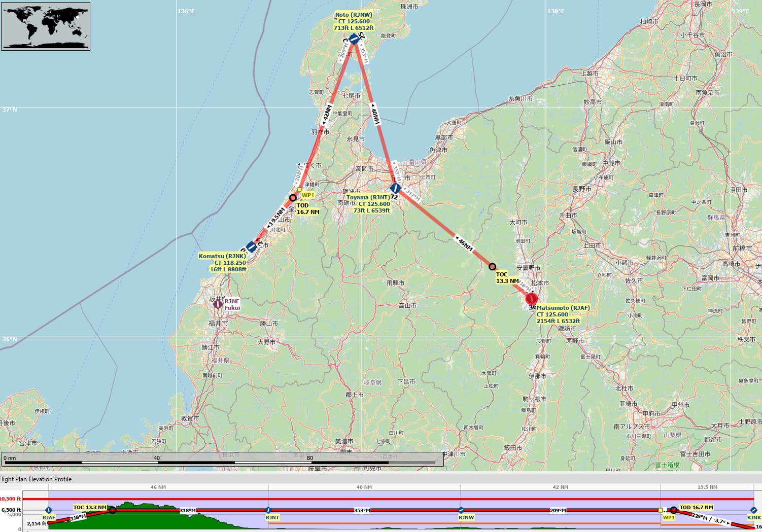Click the purple RJNF Fukui airport symbol
This screenshot has height=532, width=762.
pos(218,304)
